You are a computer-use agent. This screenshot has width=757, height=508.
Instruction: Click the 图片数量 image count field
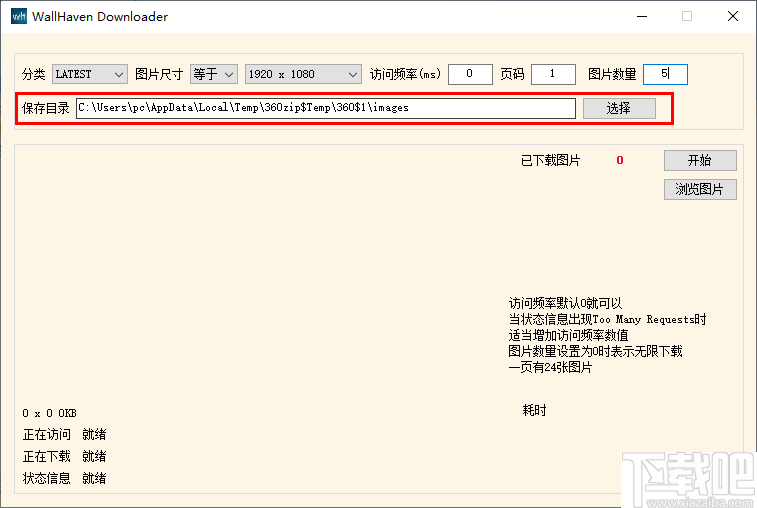(x=665, y=74)
